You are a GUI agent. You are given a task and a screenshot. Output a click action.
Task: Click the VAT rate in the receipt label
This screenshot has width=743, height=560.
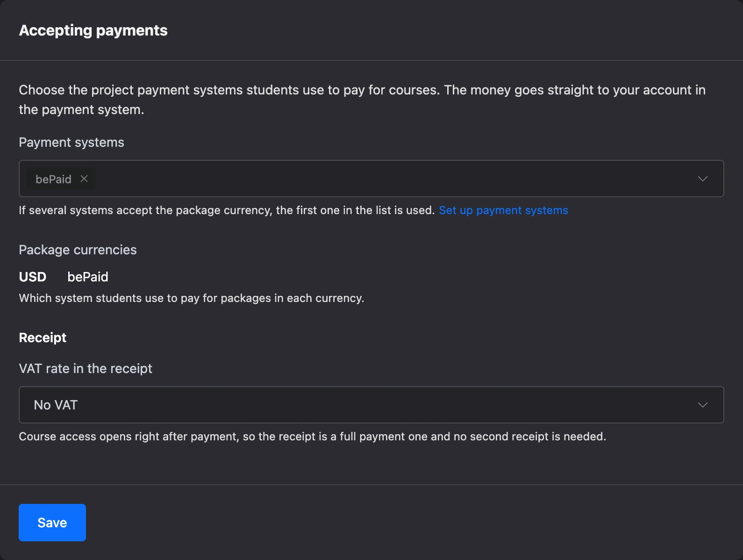(x=86, y=368)
